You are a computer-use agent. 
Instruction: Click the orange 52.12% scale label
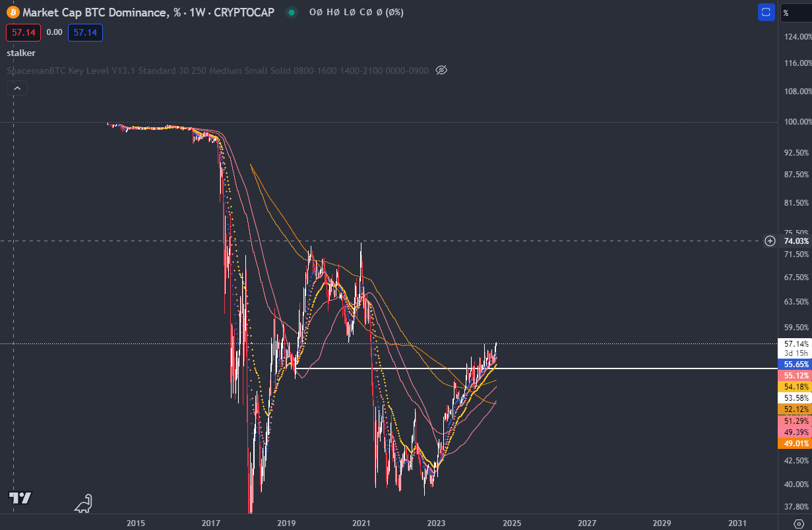point(796,409)
